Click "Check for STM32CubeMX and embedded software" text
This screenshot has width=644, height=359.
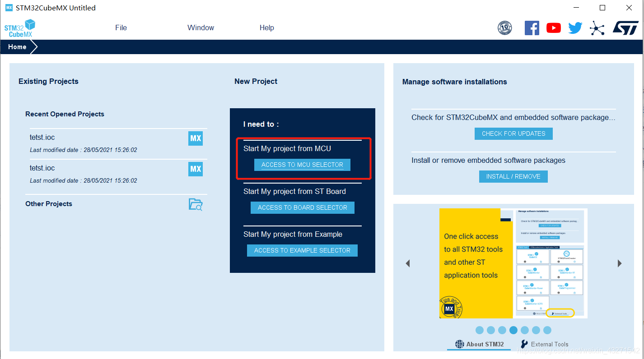pos(513,117)
